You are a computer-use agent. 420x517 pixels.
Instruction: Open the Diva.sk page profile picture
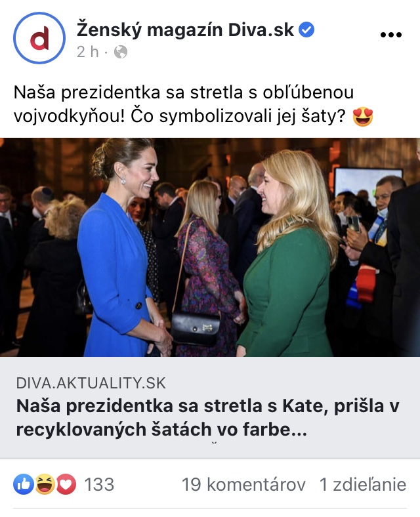pyautogui.click(x=39, y=38)
